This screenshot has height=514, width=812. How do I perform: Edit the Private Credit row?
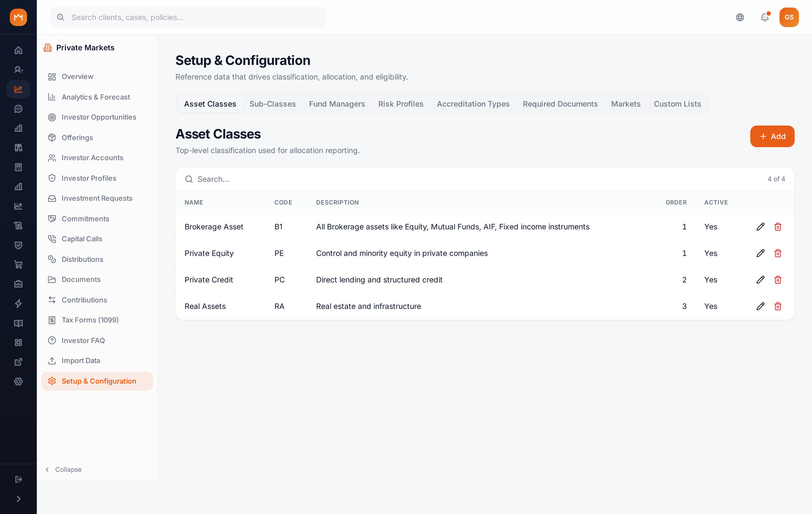tap(760, 280)
